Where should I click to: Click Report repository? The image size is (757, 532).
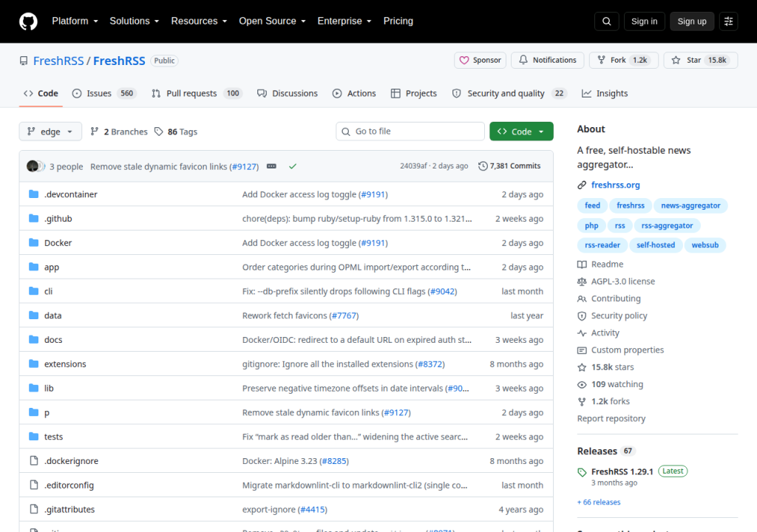(611, 418)
